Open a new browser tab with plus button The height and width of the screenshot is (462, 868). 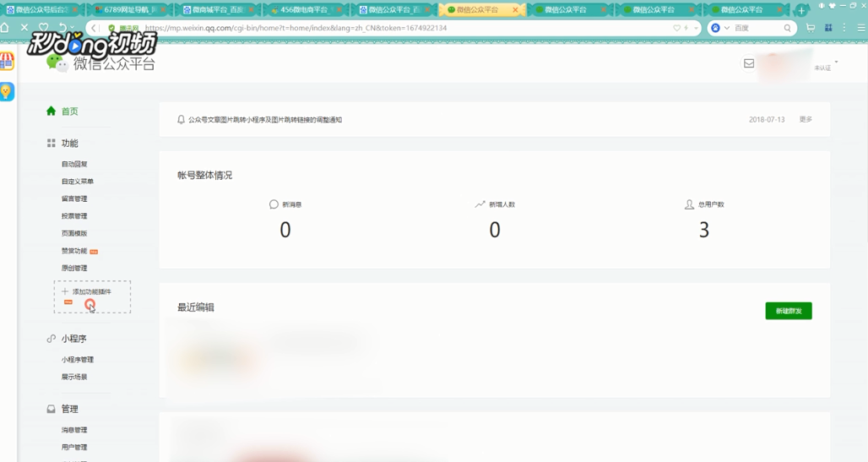[x=801, y=10]
